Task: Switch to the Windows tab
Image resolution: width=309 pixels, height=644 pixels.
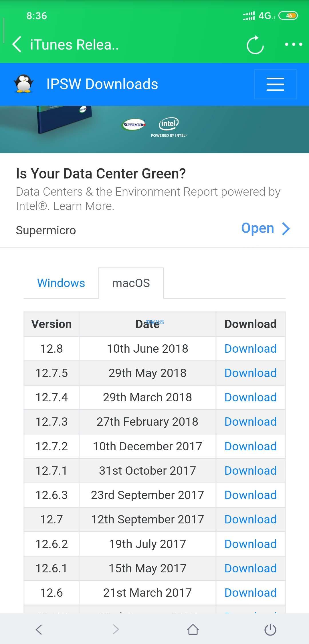Action: click(61, 283)
